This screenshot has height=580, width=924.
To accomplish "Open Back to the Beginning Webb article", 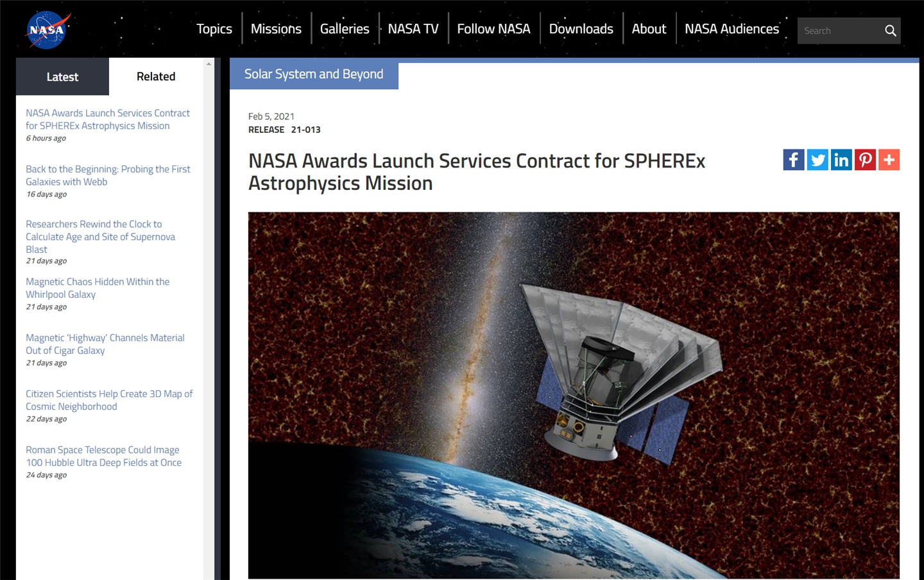I will coord(108,175).
